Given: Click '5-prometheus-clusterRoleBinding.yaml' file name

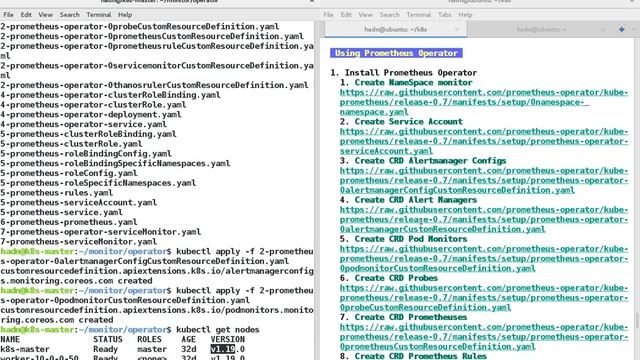Looking at the screenshot, I should (x=88, y=134).
